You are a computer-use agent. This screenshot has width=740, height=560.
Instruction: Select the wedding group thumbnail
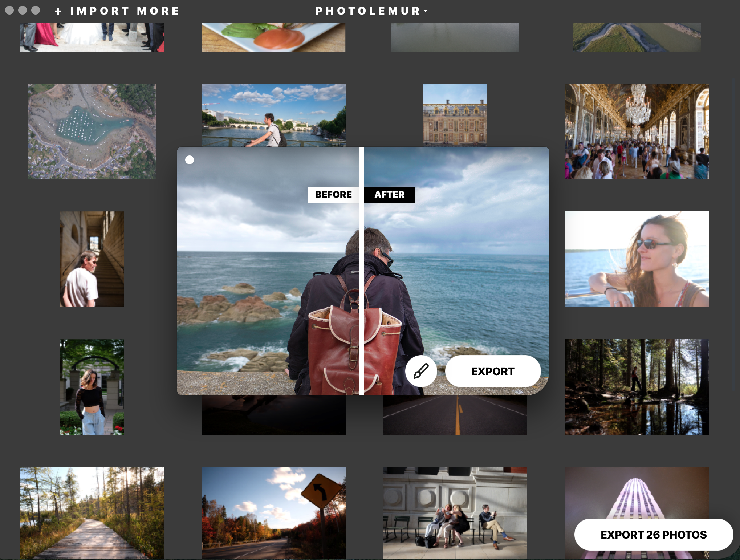tap(92, 37)
